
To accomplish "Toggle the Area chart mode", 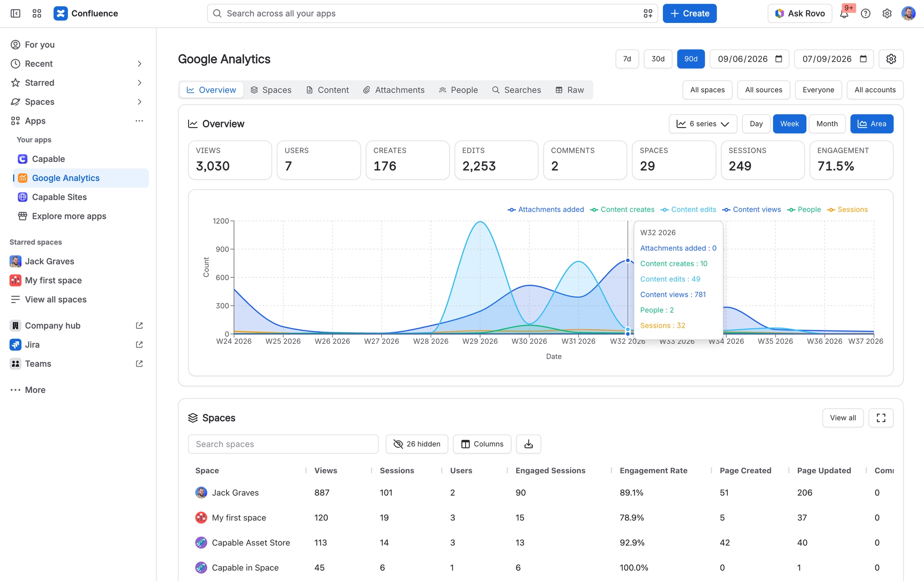I will [x=872, y=124].
